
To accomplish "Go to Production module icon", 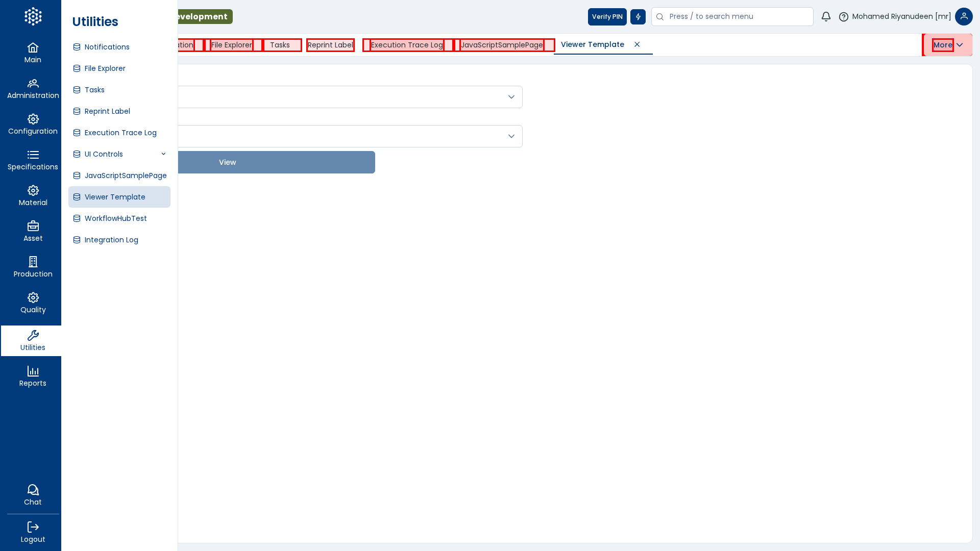I will (33, 267).
